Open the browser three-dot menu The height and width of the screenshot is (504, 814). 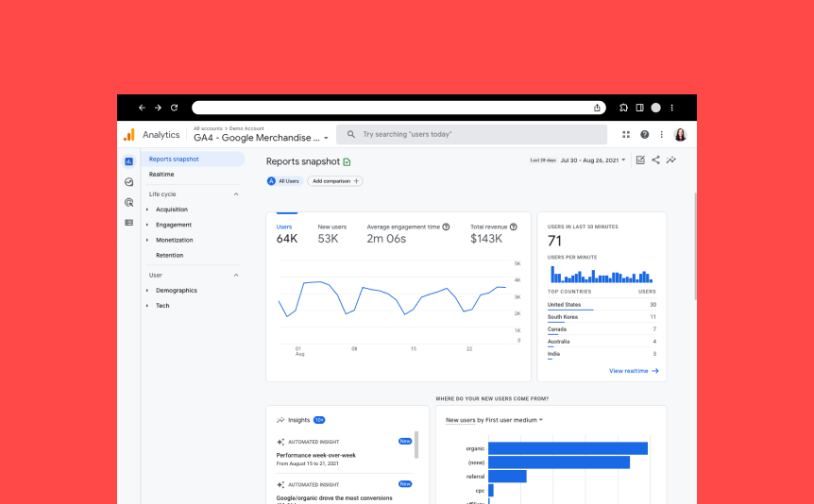[671, 108]
